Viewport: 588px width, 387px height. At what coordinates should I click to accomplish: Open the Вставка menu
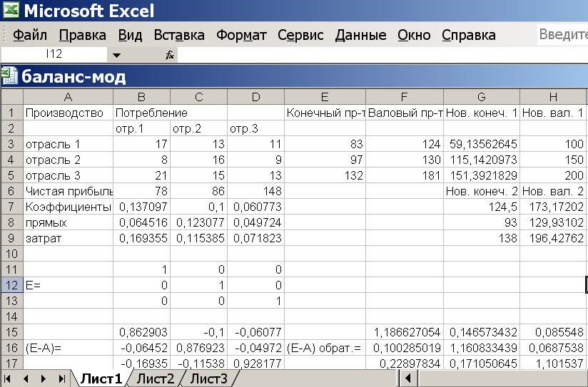coord(179,35)
